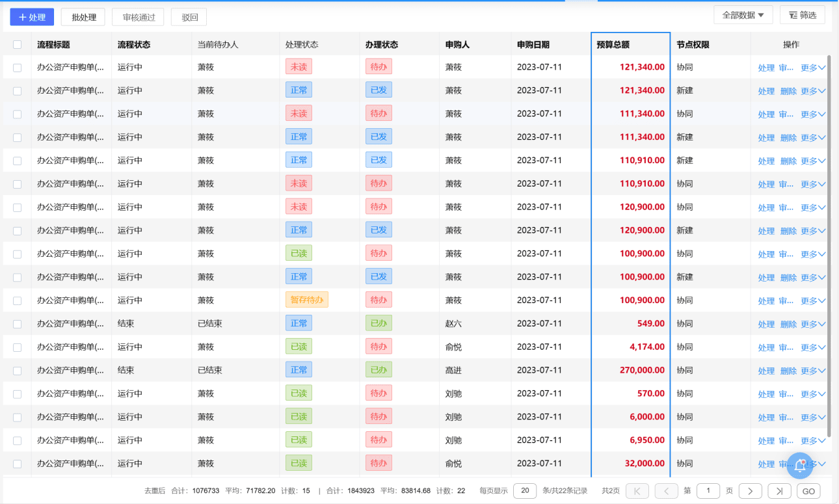
Task: Jump to the last page arrow icon
Action: pyautogui.click(x=779, y=491)
